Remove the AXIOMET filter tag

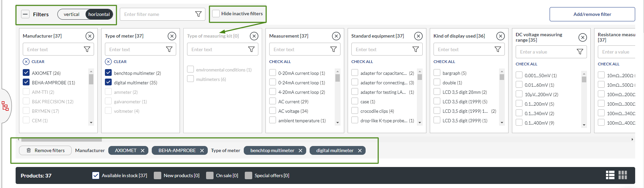(x=143, y=150)
